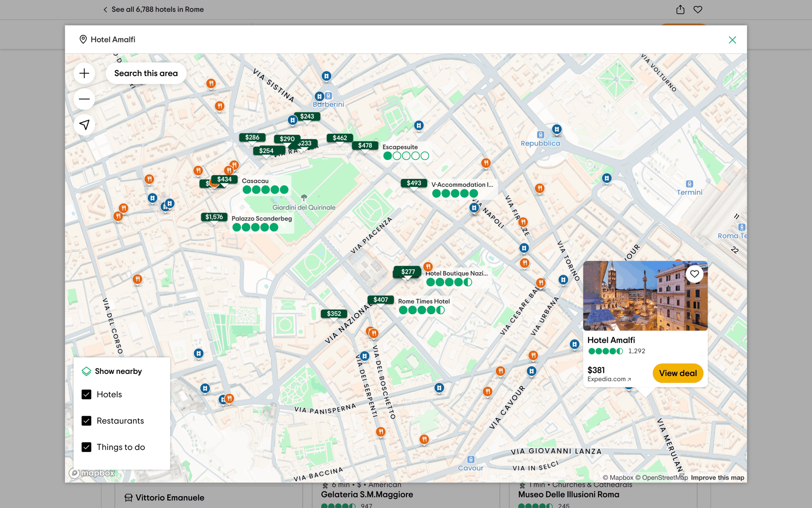This screenshot has height=508, width=812.
Task: Select the $286 price marker
Action: pyautogui.click(x=252, y=137)
